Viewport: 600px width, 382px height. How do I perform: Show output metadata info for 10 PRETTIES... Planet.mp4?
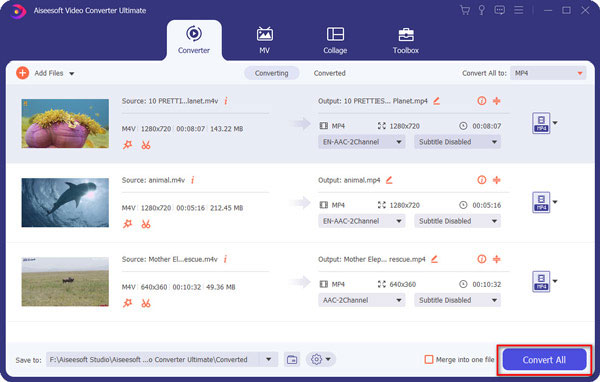482,101
